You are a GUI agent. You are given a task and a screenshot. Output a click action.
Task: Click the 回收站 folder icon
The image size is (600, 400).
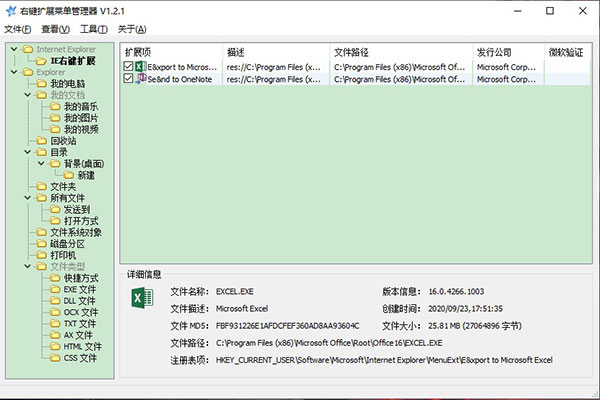click(41, 140)
